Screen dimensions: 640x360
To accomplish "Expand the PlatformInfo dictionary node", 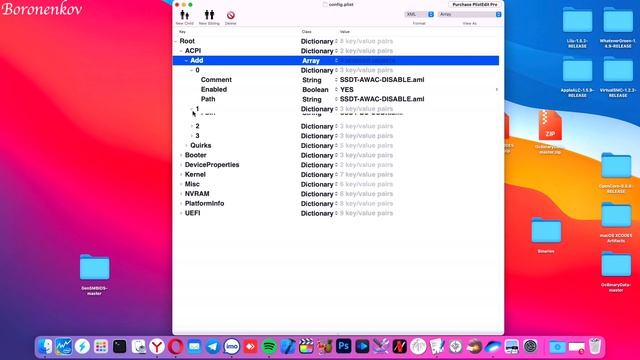I will [181, 203].
